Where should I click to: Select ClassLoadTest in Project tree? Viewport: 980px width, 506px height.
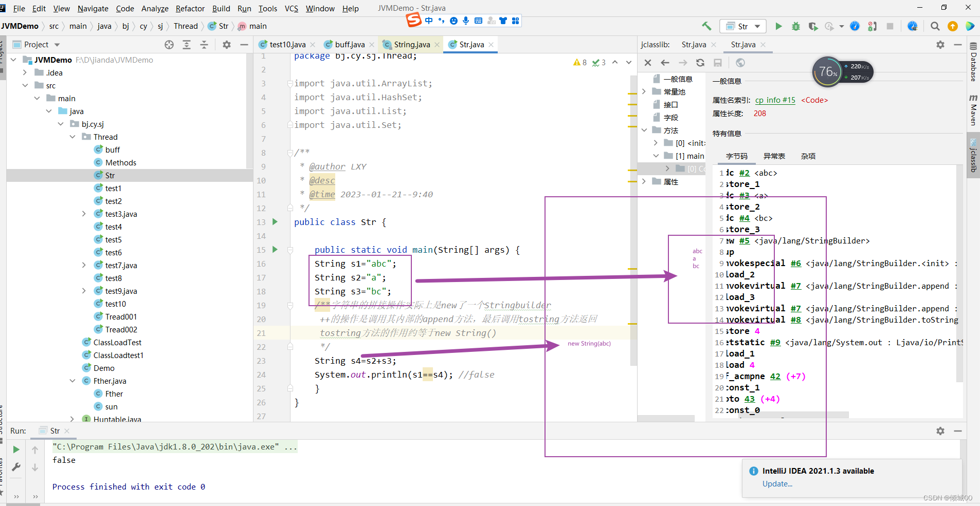click(117, 343)
